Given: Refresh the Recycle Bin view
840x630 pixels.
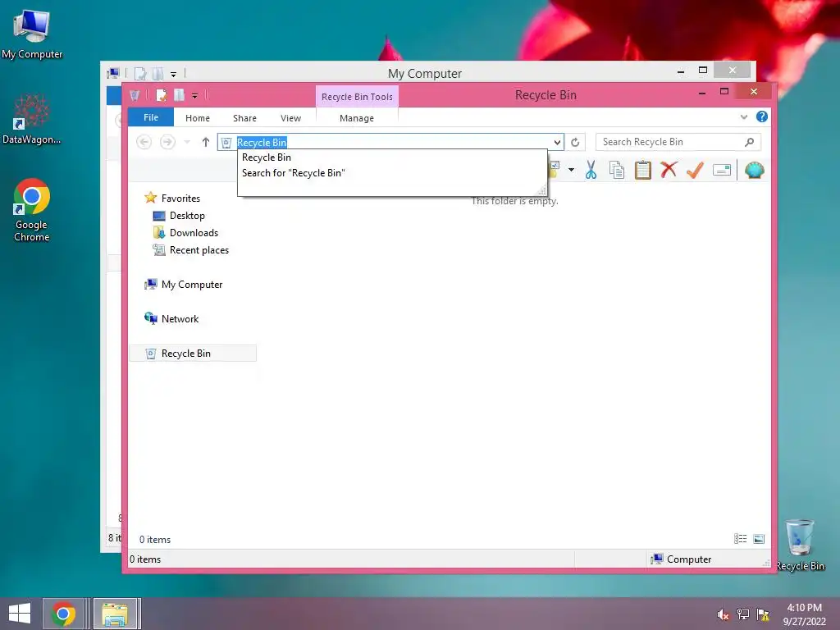Looking at the screenshot, I should pyautogui.click(x=575, y=142).
